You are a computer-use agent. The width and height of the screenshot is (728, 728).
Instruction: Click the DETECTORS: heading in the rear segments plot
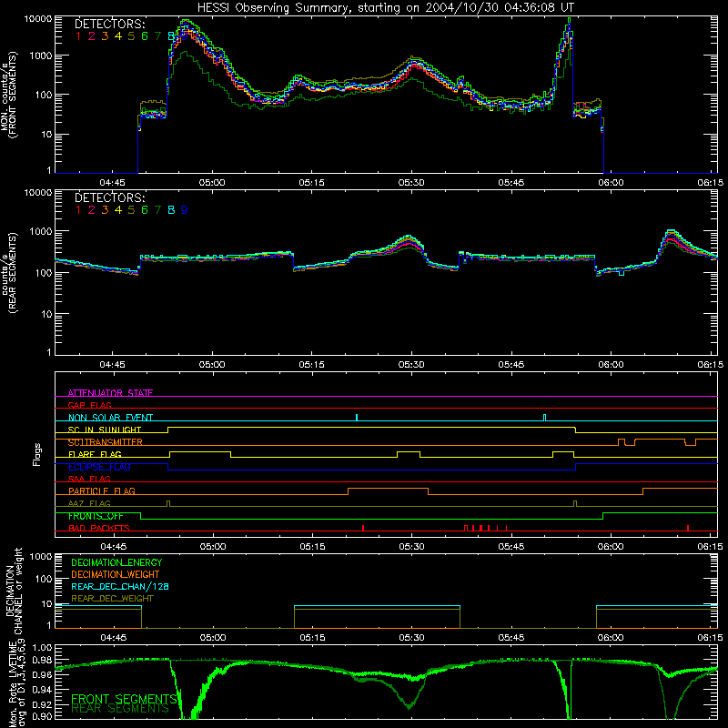point(110,197)
